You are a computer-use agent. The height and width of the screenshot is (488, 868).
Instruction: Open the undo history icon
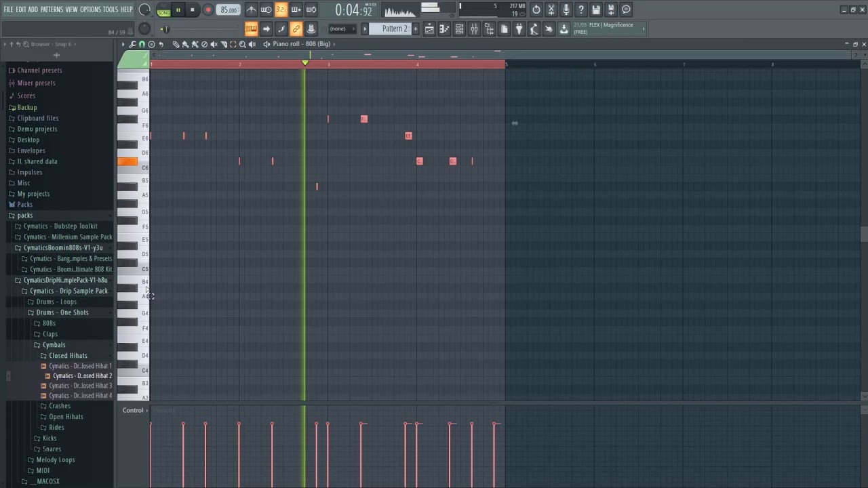coord(536,9)
